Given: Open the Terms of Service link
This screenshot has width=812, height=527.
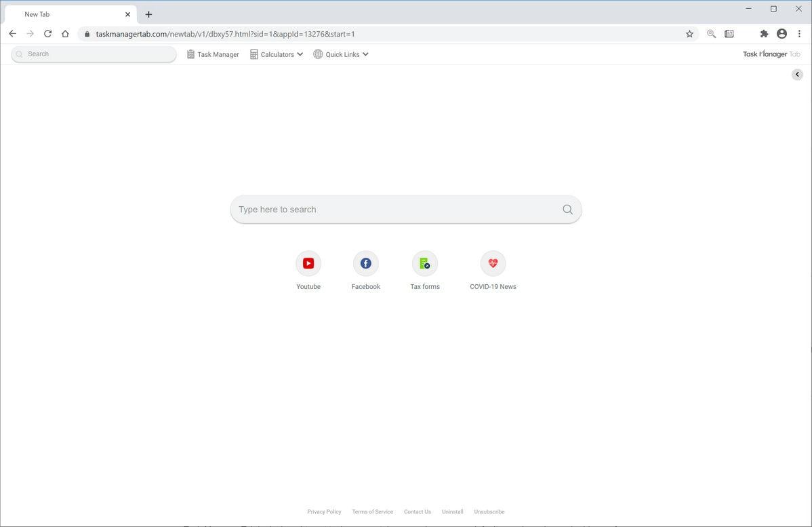Looking at the screenshot, I should [372, 511].
